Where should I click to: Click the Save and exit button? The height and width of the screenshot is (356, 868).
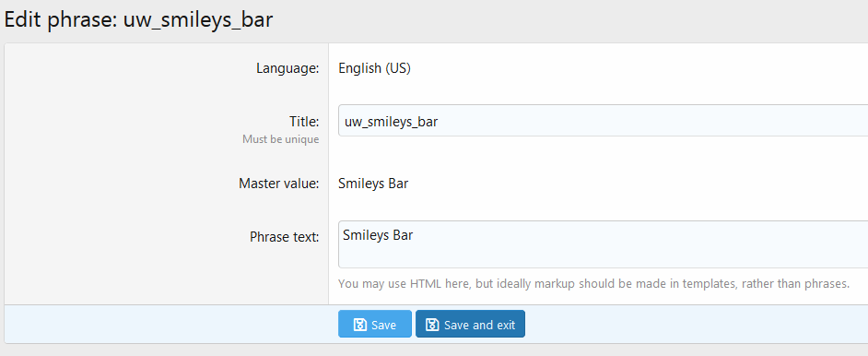pos(470,324)
